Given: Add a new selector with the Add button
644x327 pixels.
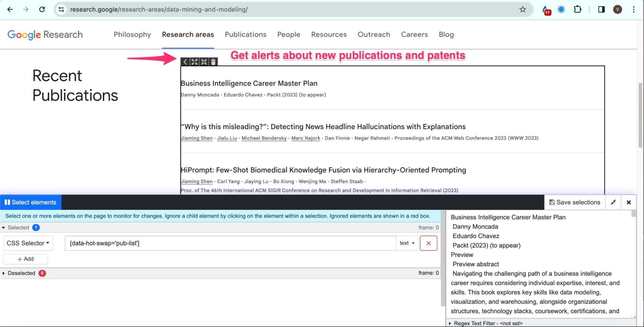Looking at the screenshot, I should coord(25,258).
